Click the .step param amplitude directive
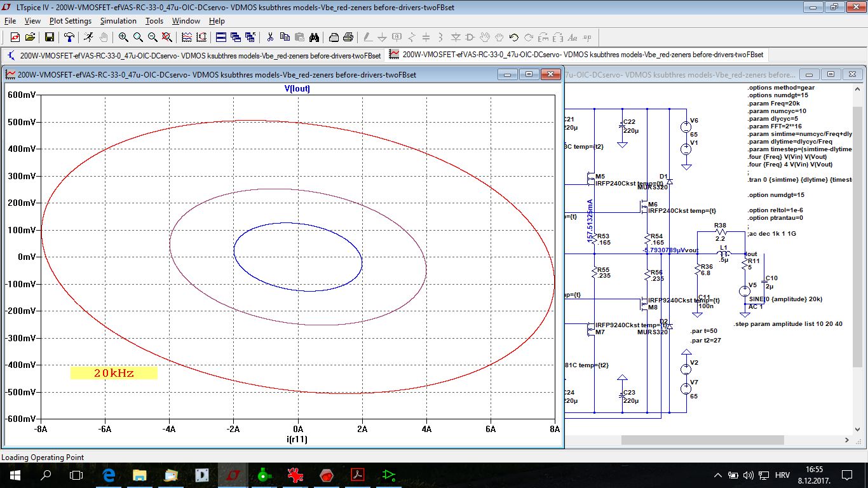The image size is (868, 488). (788, 324)
